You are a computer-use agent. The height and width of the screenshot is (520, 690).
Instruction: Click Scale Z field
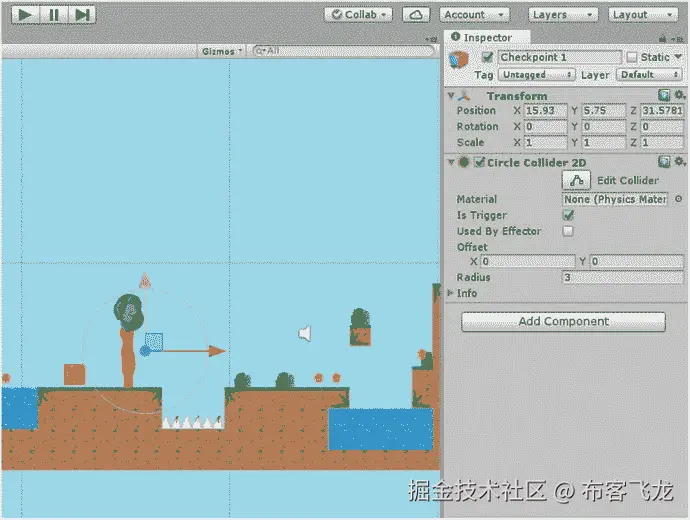tap(662, 143)
